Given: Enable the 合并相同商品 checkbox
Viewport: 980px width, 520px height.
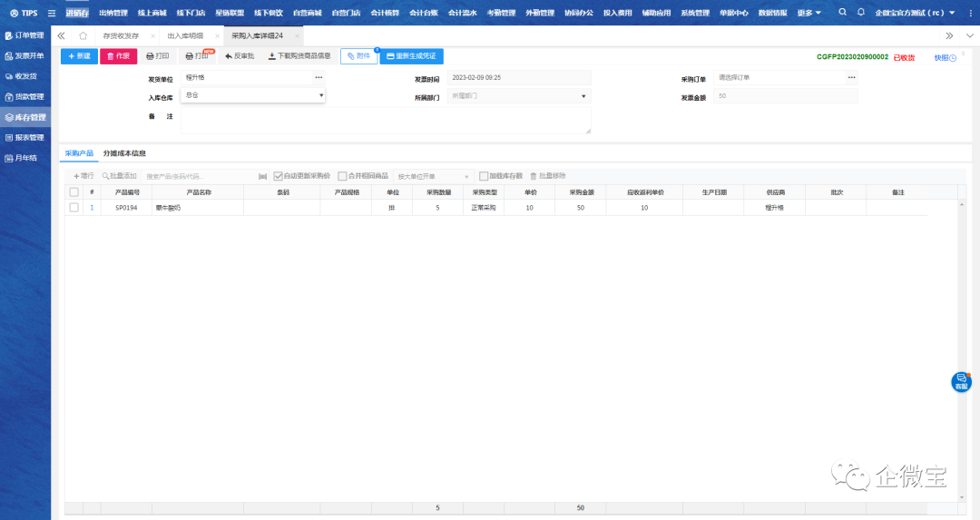Looking at the screenshot, I should [342, 176].
